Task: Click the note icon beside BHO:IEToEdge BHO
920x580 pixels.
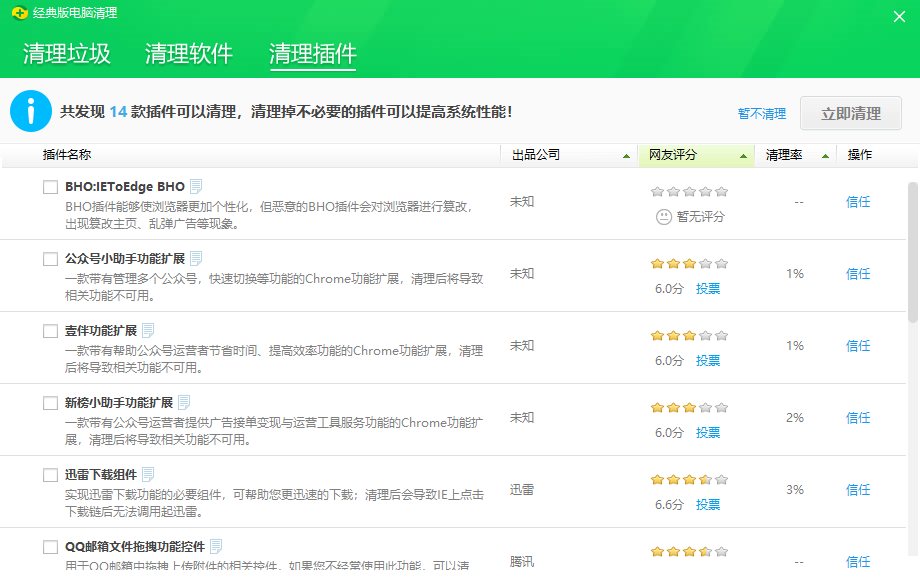Action: [197, 188]
